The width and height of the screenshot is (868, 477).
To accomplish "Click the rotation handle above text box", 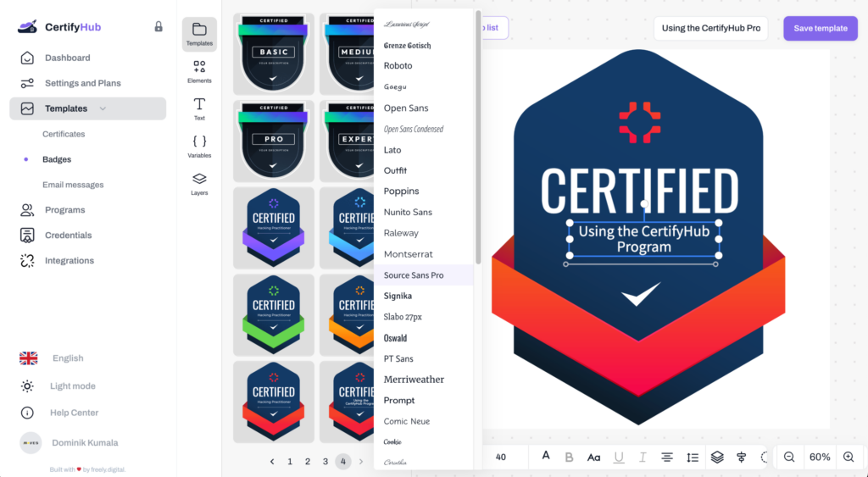I will (x=644, y=204).
